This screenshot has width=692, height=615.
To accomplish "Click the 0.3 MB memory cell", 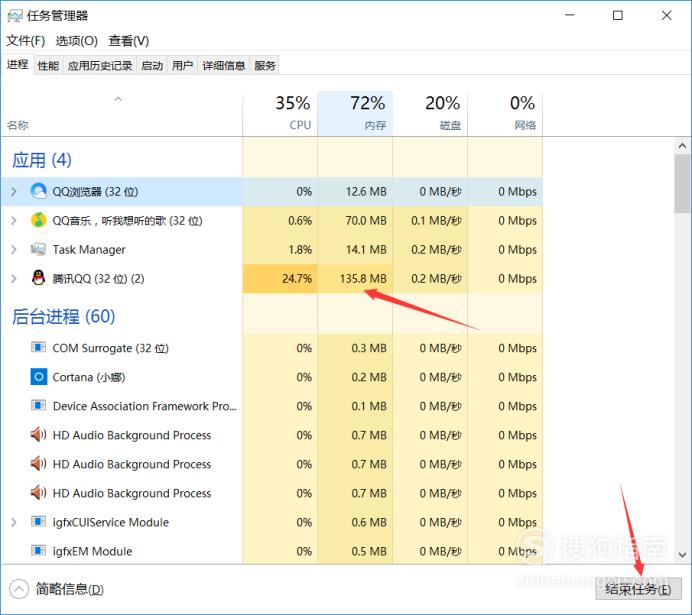I will pos(355,348).
